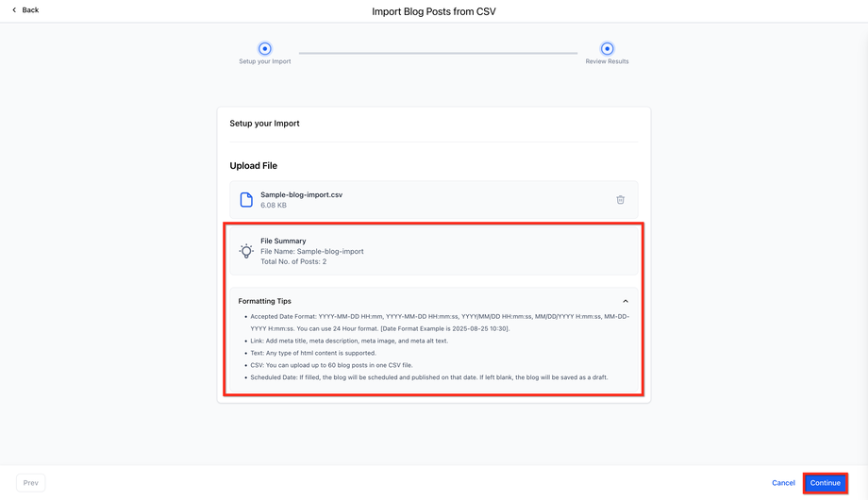Click the Cancel link
Screen dimensions: 868x500
click(783, 483)
